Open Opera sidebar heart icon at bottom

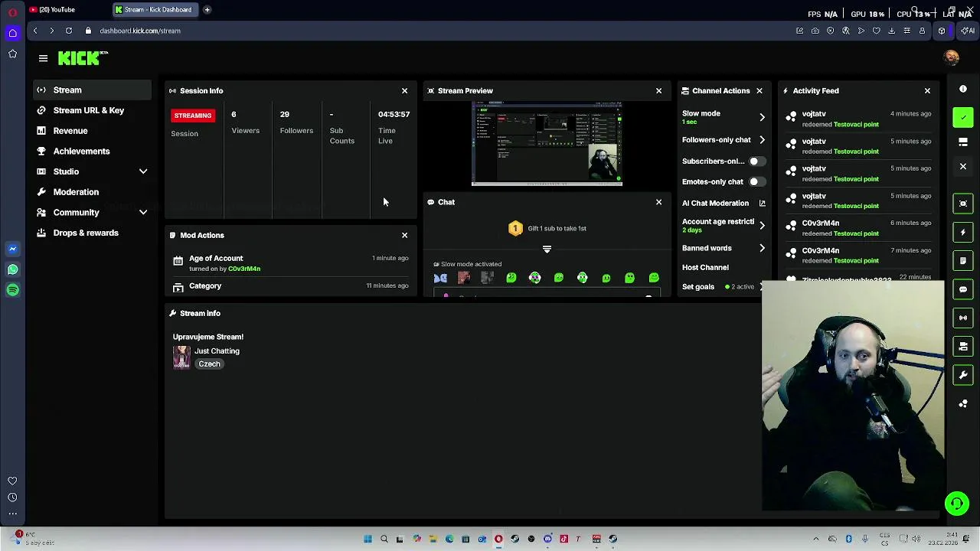point(12,481)
